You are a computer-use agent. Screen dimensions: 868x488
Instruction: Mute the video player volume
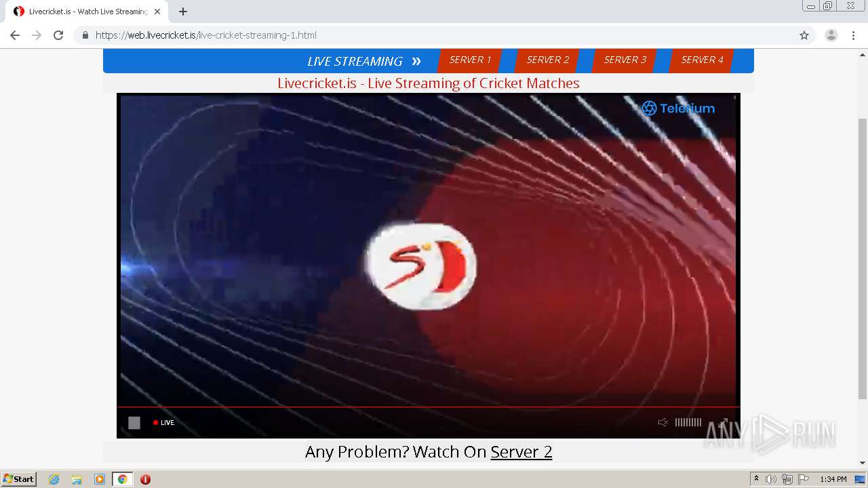pyautogui.click(x=663, y=422)
